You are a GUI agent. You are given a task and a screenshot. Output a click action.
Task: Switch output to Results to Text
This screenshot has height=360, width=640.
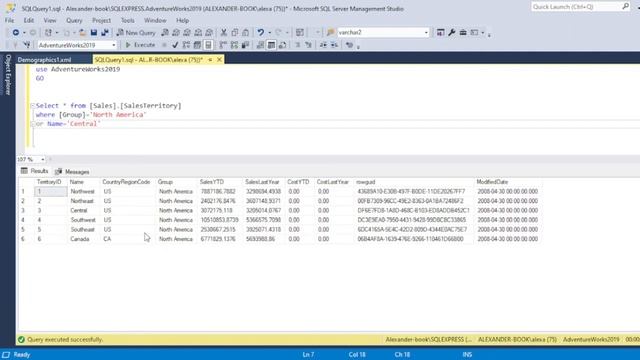tap(260, 45)
